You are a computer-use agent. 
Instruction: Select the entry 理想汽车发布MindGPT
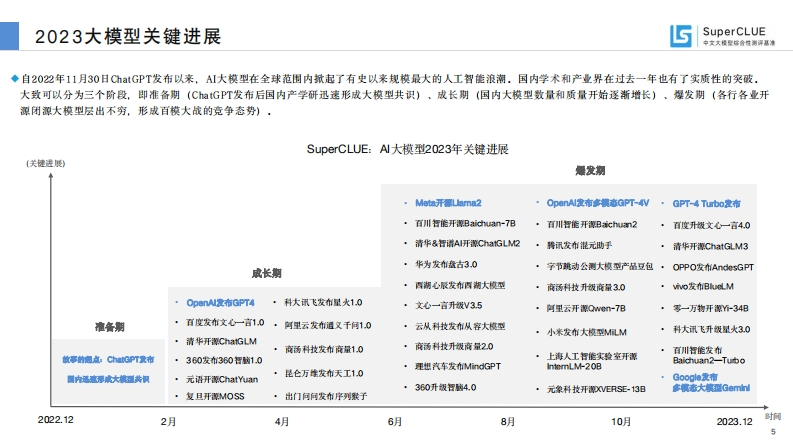click(x=458, y=366)
